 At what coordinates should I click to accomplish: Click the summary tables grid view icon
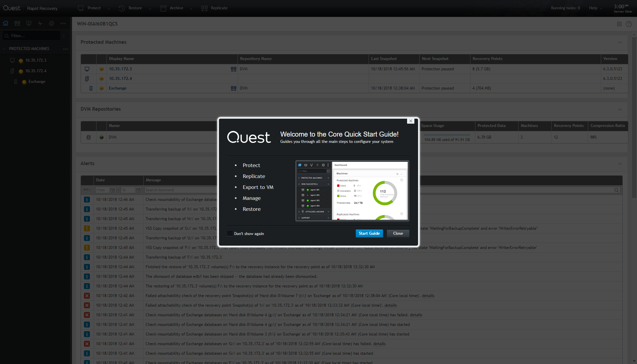click(619, 24)
